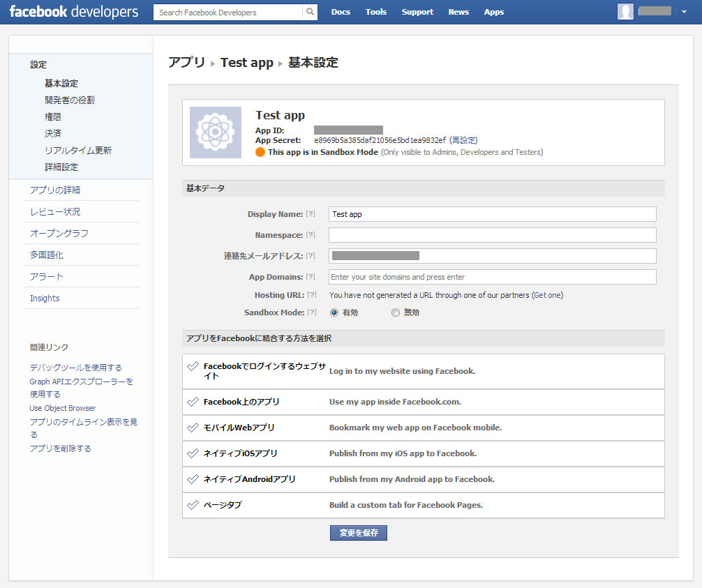Screen dimensions: 702x588
Task: Click the Display Name help [?] icon
Action: coord(311,214)
